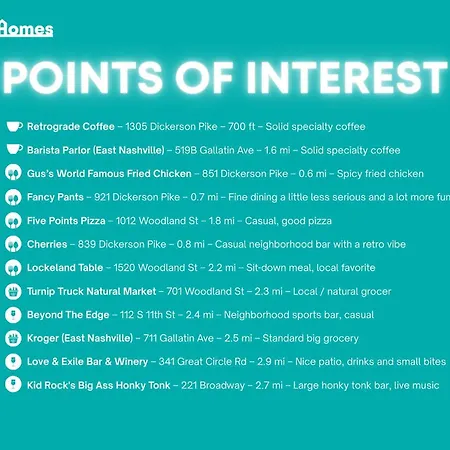
Task: Select the Five Points Pizza name
Action: coord(66,221)
